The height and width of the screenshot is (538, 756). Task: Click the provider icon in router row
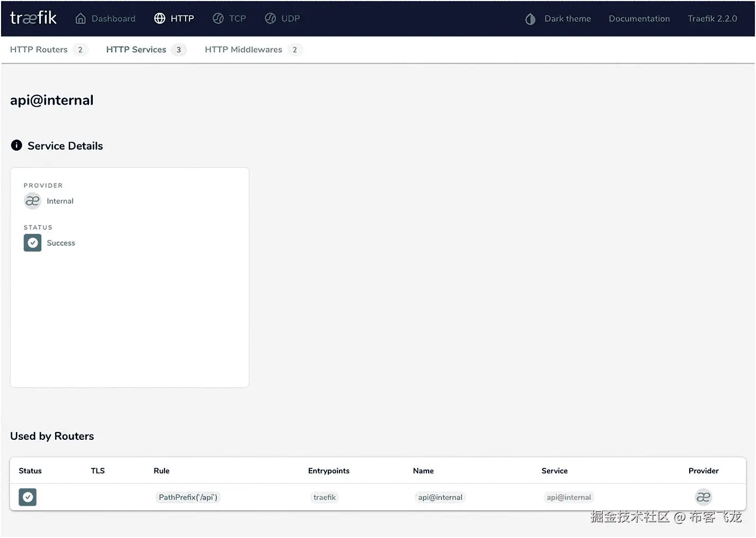click(703, 497)
